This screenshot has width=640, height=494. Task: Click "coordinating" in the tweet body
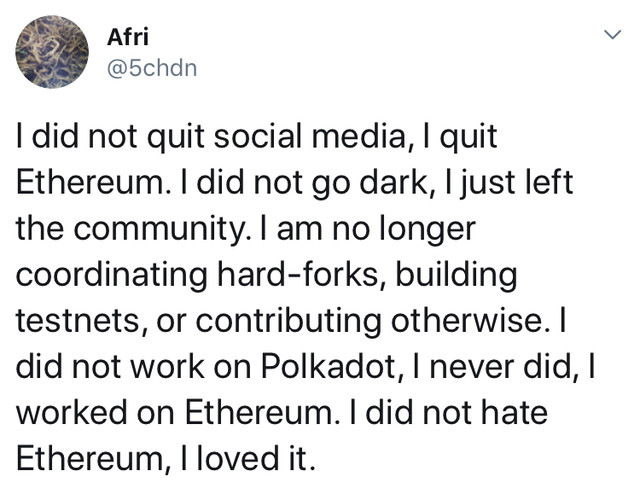(111, 275)
